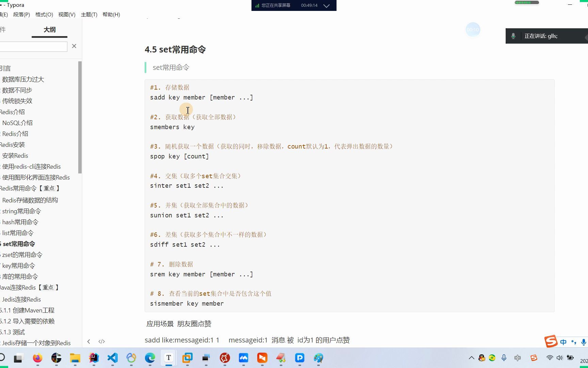This screenshot has width=588, height=368.
Task: Go to 使用图形化界面连接Redis in outline
Action: point(36,178)
